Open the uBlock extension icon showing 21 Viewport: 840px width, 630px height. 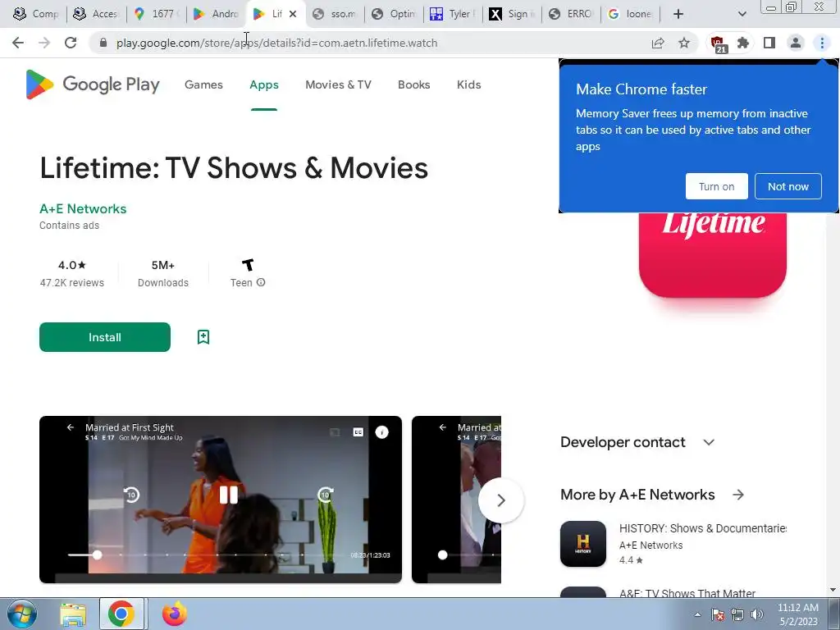tap(718, 44)
